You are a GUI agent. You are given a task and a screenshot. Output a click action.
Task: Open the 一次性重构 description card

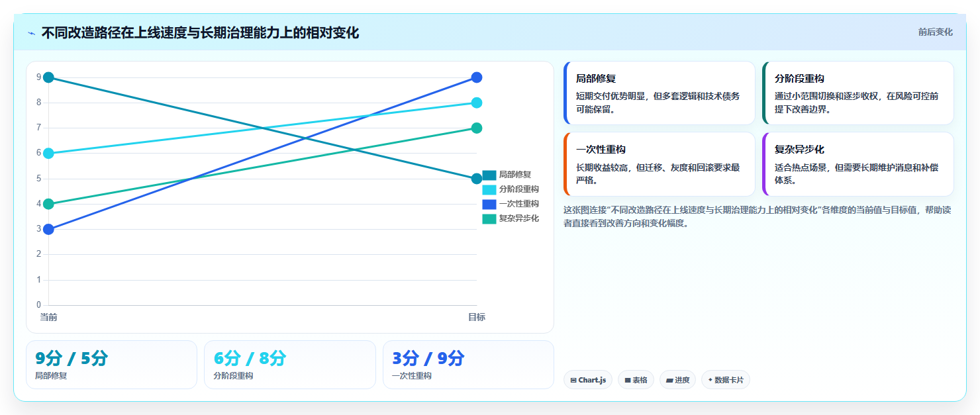pos(659,164)
